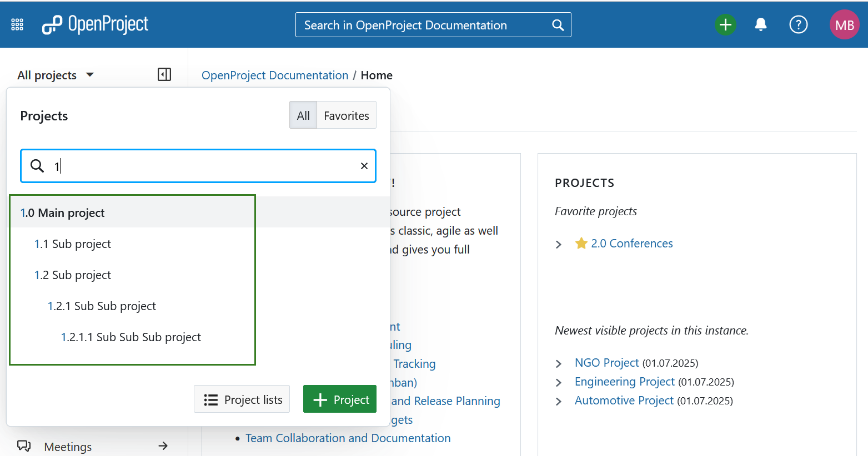The width and height of the screenshot is (868, 456).
Task: Open the MB user avatar menu
Action: (x=844, y=24)
